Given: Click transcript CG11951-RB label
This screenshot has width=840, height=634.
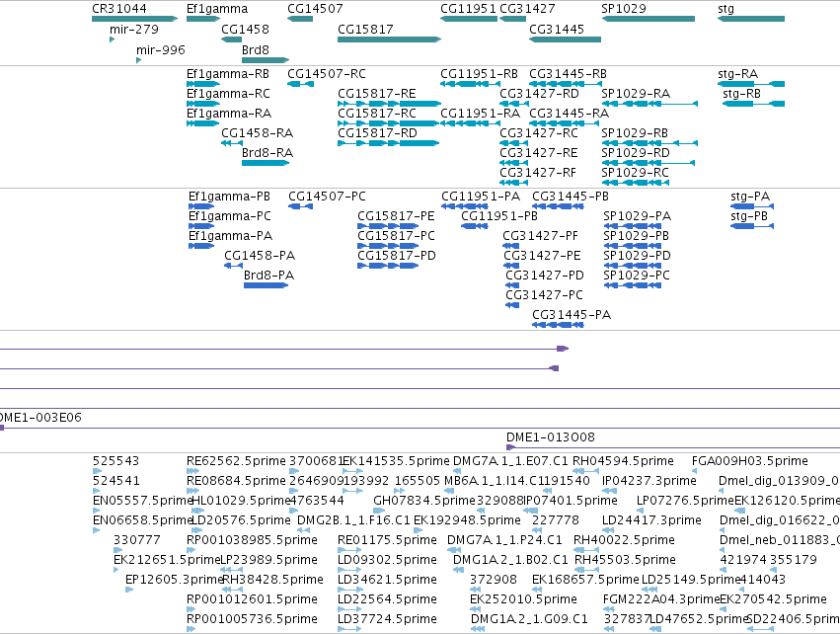Looking at the screenshot, I should point(479,73).
